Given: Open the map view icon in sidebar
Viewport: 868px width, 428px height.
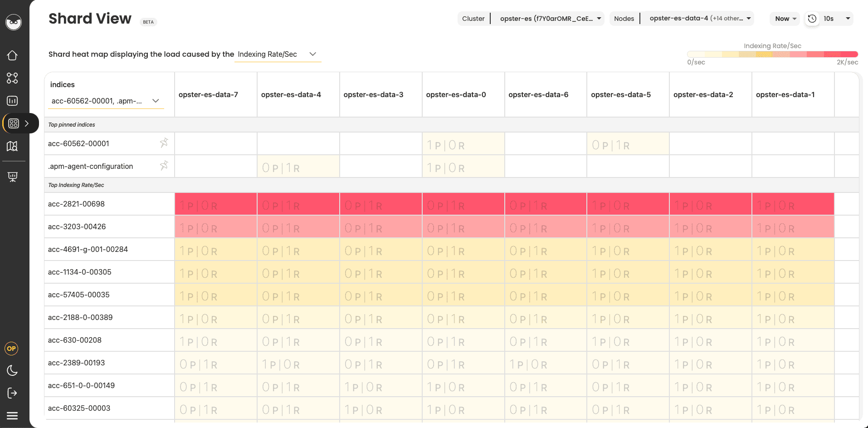Looking at the screenshot, I should click(x=12, y=146).
